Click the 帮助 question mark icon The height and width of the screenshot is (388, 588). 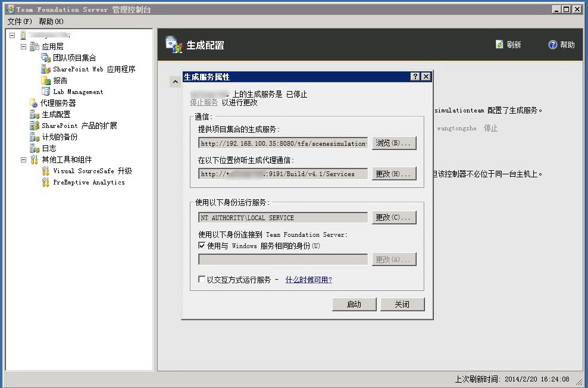click(x=553, y=45)
